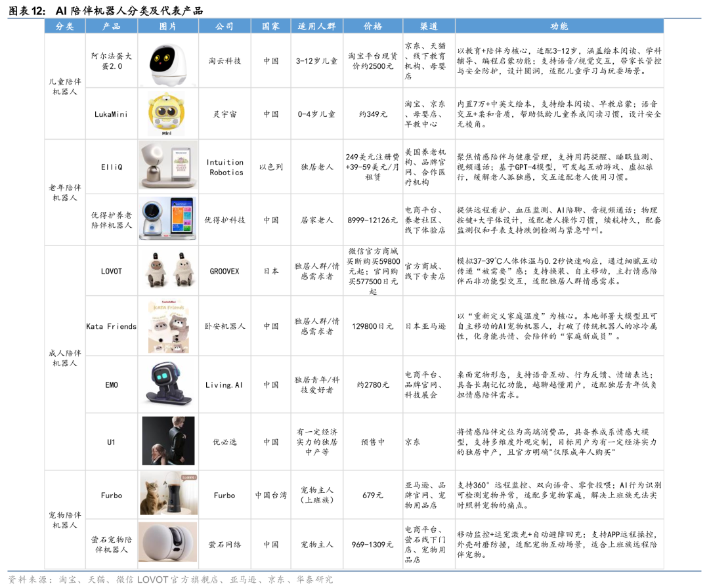Click the country cell 以色列
709x588 pixels.
pyautogui.click(x=271, y=167)
